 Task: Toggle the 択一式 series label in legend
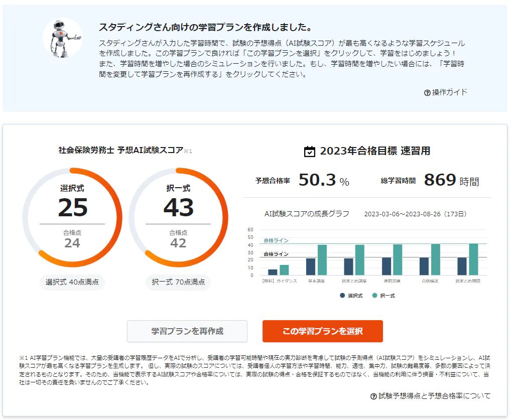[x=388, y=296]
